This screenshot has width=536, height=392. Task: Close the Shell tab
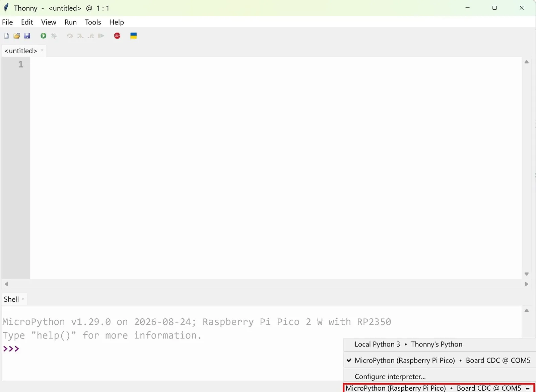(x=23, y=299)
